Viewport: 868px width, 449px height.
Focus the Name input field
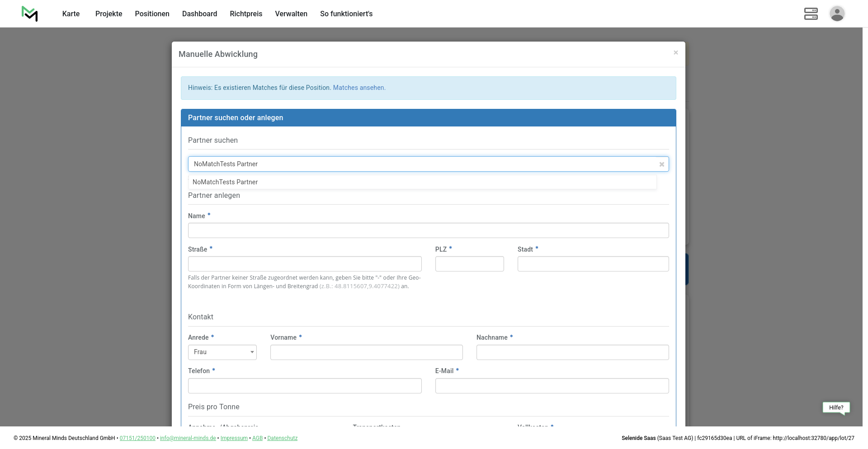(x=428, y=230)
